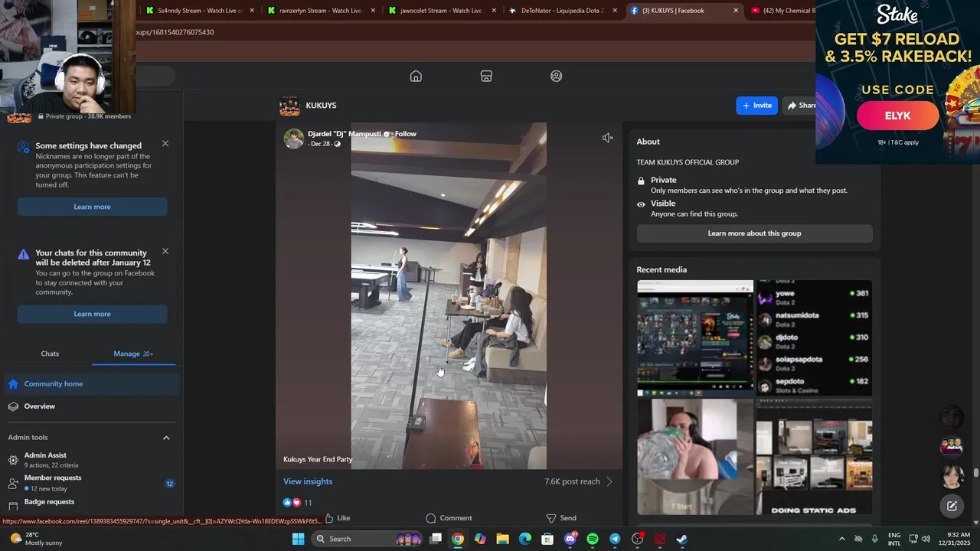
Task: Open Member requests
Action: click(x=90, y=483)
